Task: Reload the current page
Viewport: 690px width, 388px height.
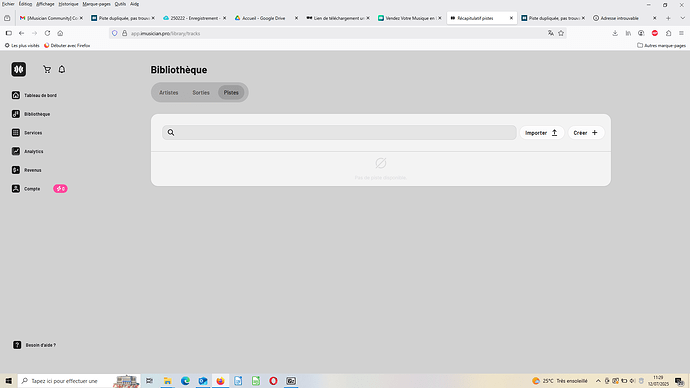Action: (x=47, y=33)
